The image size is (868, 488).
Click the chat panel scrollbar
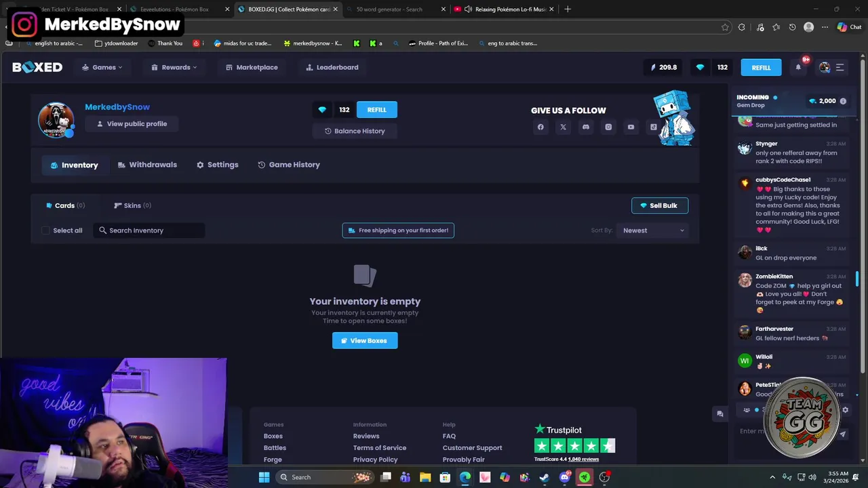point(857,279)
